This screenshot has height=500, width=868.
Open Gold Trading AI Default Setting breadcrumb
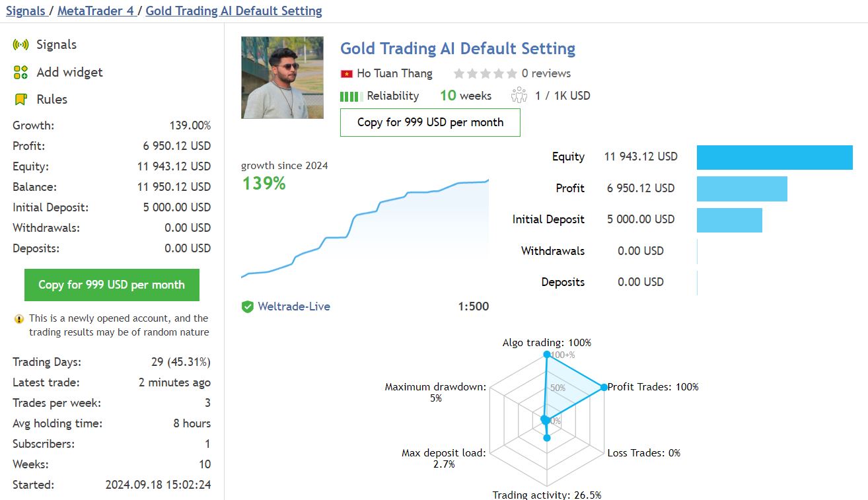tap(234, 11)
